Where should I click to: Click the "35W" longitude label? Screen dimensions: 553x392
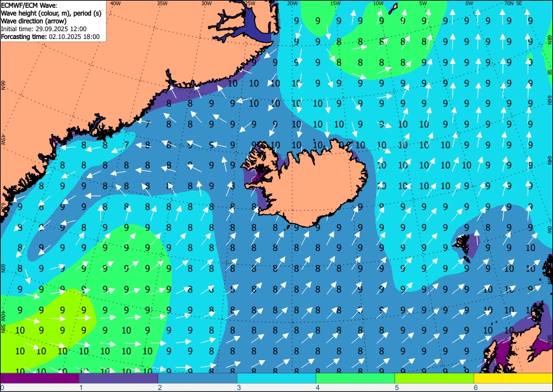point(162,3)
